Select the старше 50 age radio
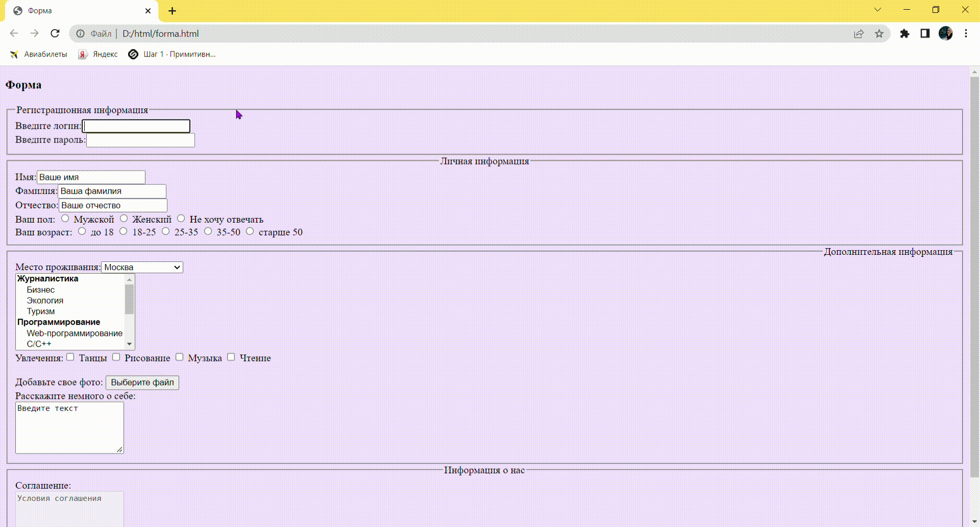 click(250, 231)
